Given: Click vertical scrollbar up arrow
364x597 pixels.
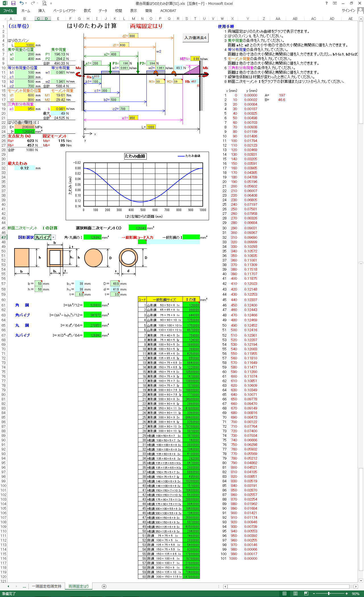Looking at the screenshot, I should 361,19.
